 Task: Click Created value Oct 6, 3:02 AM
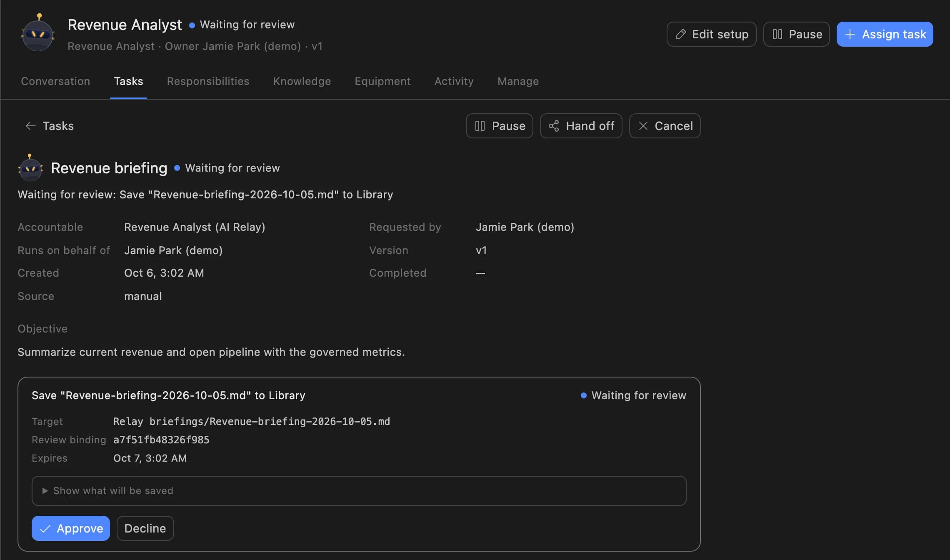tap(164, 273)
